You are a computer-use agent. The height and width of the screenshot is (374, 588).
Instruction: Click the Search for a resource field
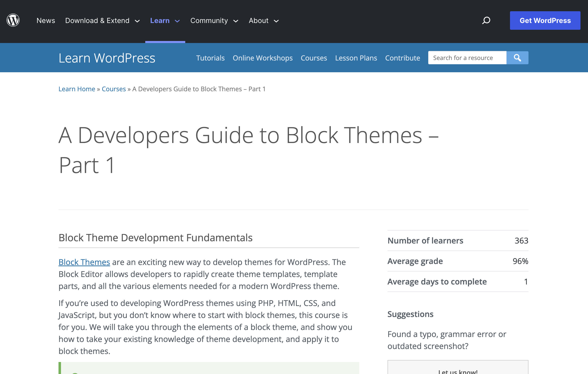coord(466,57)
